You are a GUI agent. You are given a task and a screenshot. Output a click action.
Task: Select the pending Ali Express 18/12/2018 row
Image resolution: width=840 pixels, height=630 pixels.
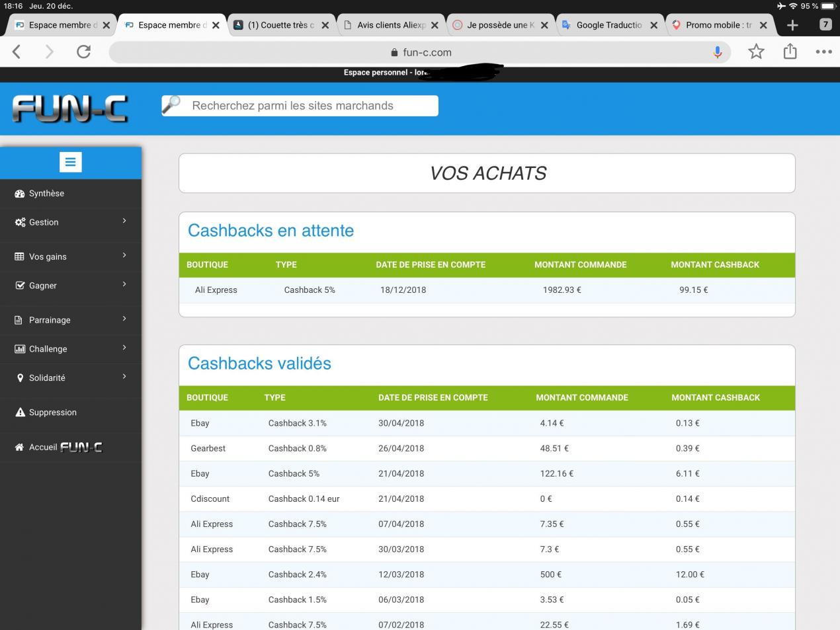pyautogui.click(x=487, y=290)
